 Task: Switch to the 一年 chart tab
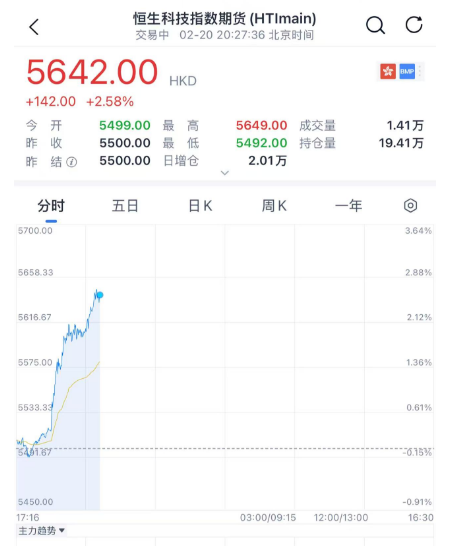349,206
